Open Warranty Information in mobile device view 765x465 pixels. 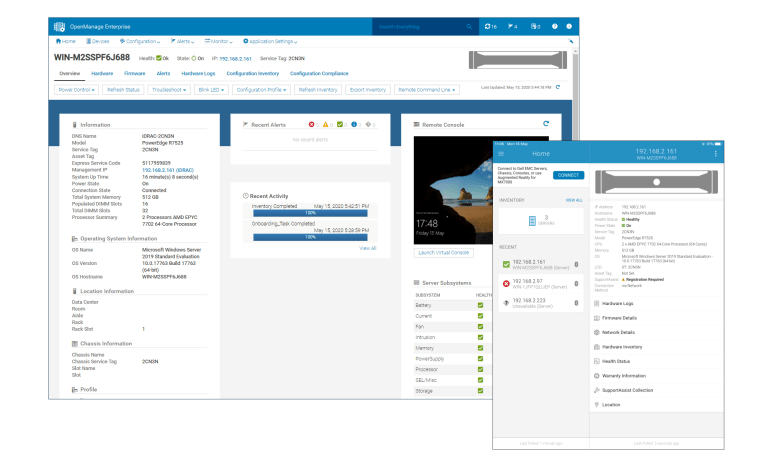tap(656, 376)
